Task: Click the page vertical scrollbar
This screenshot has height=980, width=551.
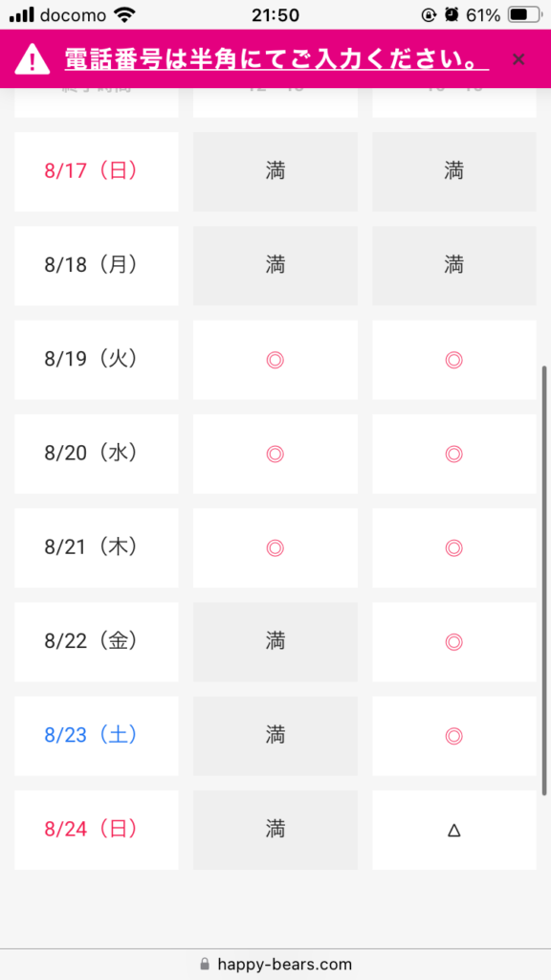Action: [x=544, y=580]
